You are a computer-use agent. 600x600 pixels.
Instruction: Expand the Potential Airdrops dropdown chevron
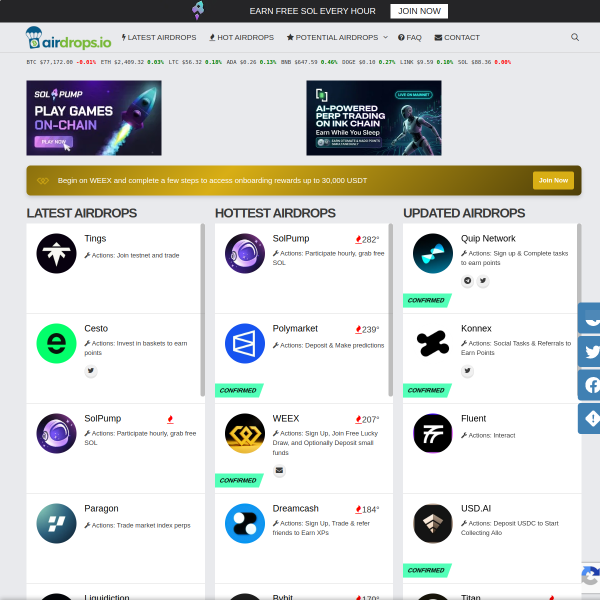pyautogui.click(x=385, y=37)
